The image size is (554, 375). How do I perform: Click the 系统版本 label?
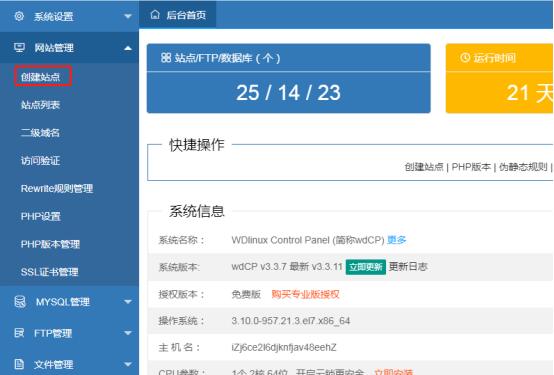click(179, 267)
